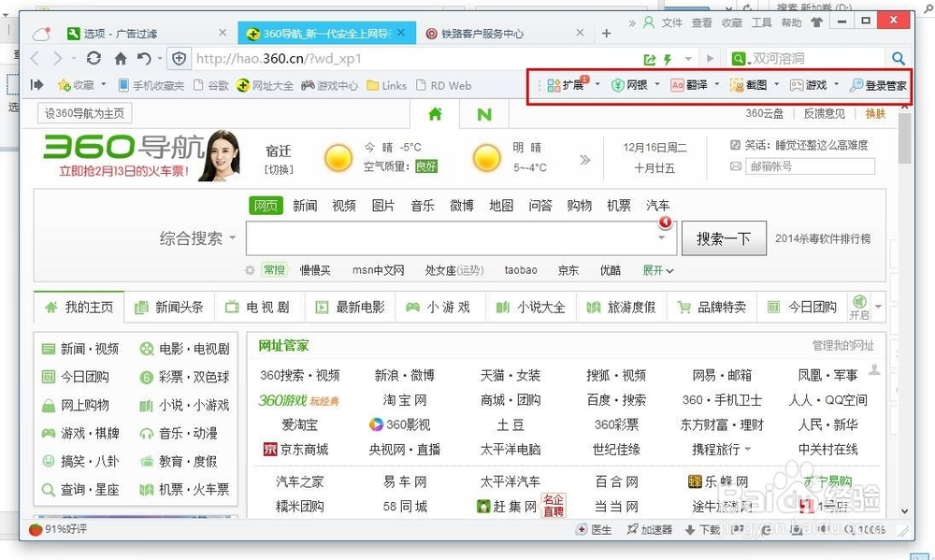Expand the 翻译 dropdown arrow

[717, 84]
